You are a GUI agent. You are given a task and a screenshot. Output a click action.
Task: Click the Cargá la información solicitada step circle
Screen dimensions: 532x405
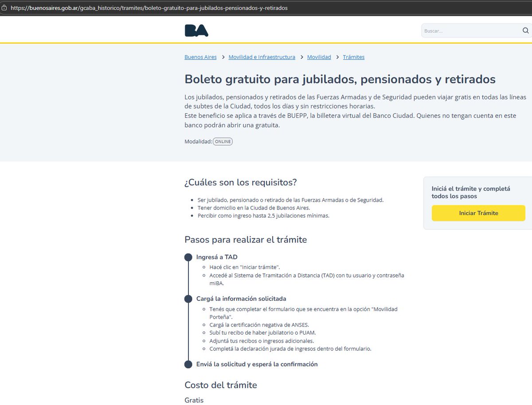[x=188, y=299]
